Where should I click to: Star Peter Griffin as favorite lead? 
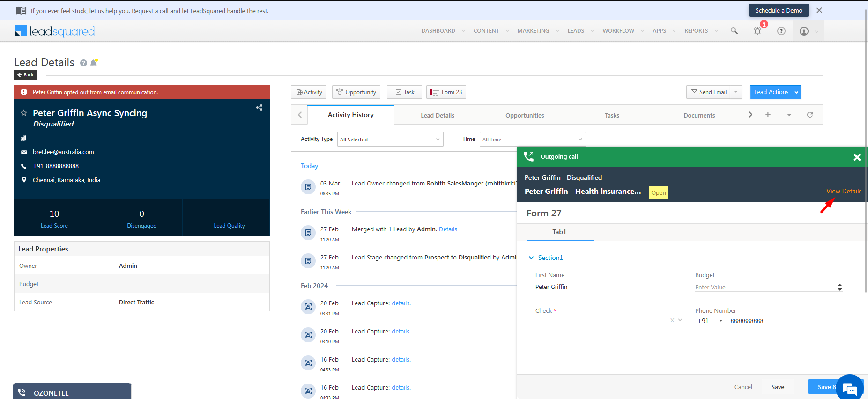[x=24, y=113]
